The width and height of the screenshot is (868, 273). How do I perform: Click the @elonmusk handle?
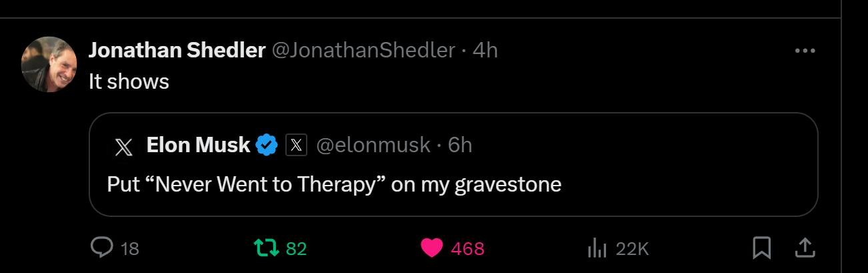373,145
